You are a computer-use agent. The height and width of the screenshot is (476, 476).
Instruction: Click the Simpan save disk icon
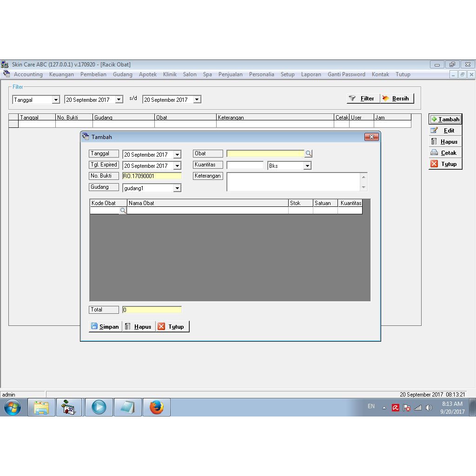[94, 326]
